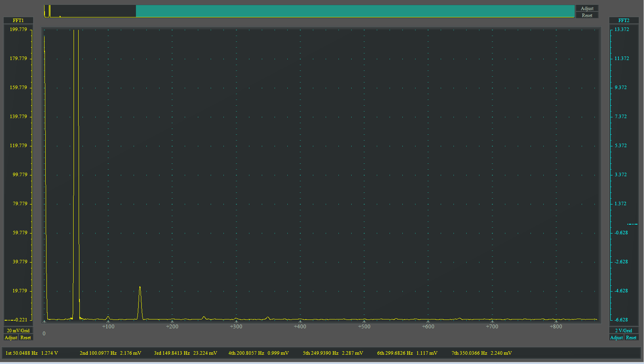
Task: Select the FFT1 channel label
Action: point(18,21)
